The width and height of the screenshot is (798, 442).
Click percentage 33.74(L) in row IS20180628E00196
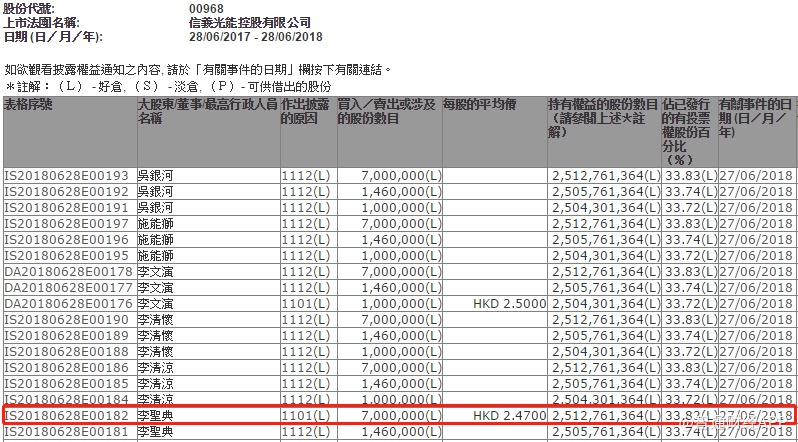click(x=690, y=239)
